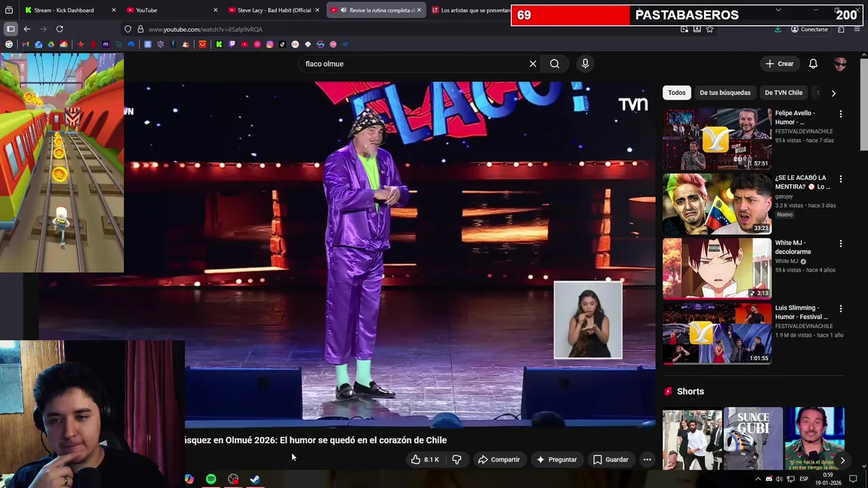Click the Preguntar button
Image resolution: width=868 pixels, height=488 pixels.
(556, 460)
